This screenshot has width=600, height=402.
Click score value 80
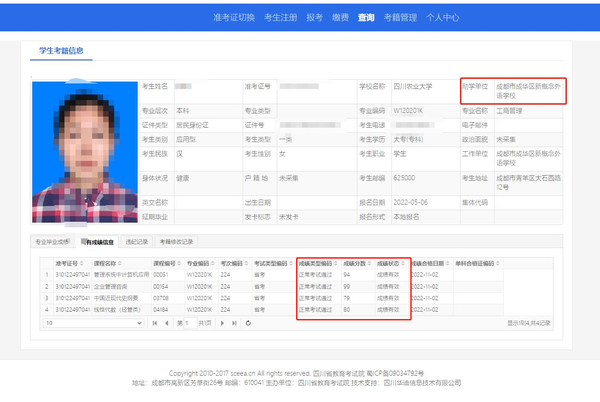pyautogui.click(x=347, y=309)
